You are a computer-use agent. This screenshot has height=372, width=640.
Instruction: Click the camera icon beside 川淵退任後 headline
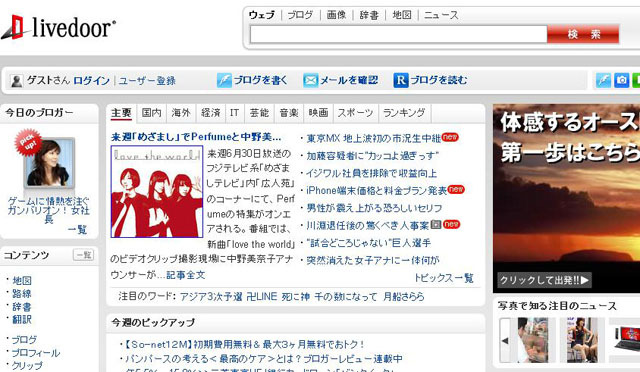pyautogui.click(x=436, y=224)
